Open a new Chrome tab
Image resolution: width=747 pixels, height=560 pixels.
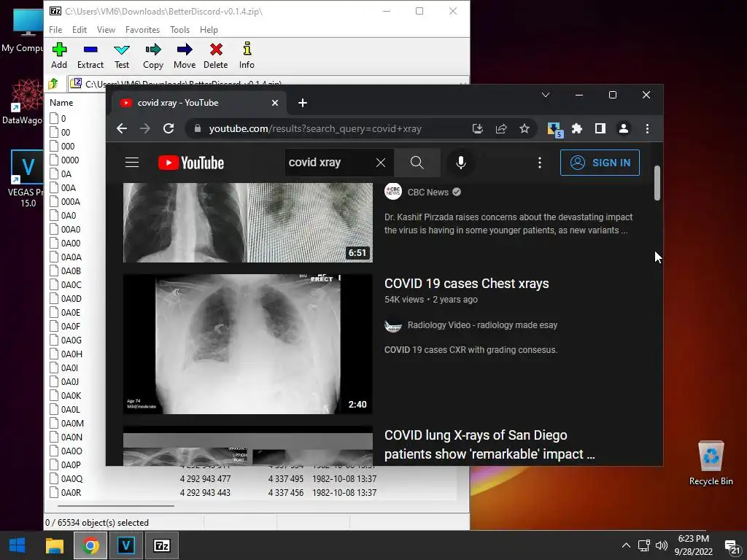tap(303, 103)
